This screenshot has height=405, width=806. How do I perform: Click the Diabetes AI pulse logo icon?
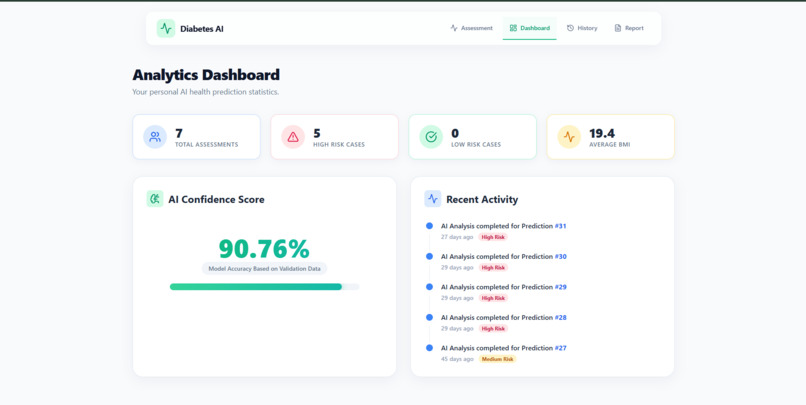tap(166, 28)
